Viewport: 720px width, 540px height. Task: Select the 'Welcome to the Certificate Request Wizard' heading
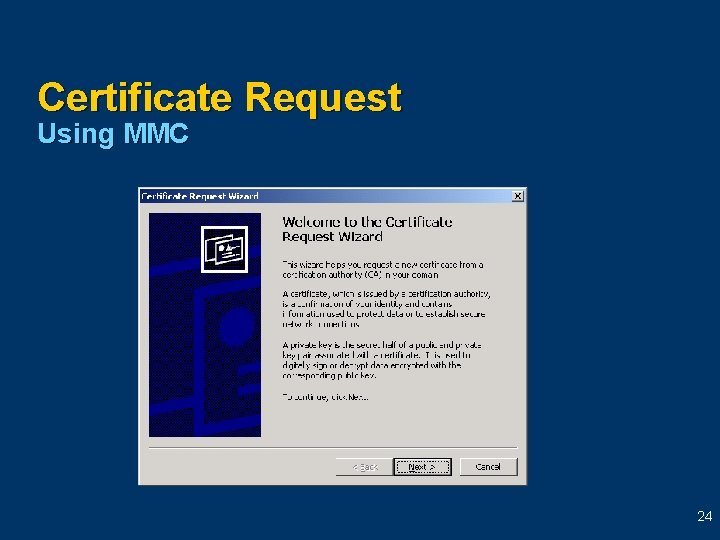pyautogui.click(x=367, y=229)
